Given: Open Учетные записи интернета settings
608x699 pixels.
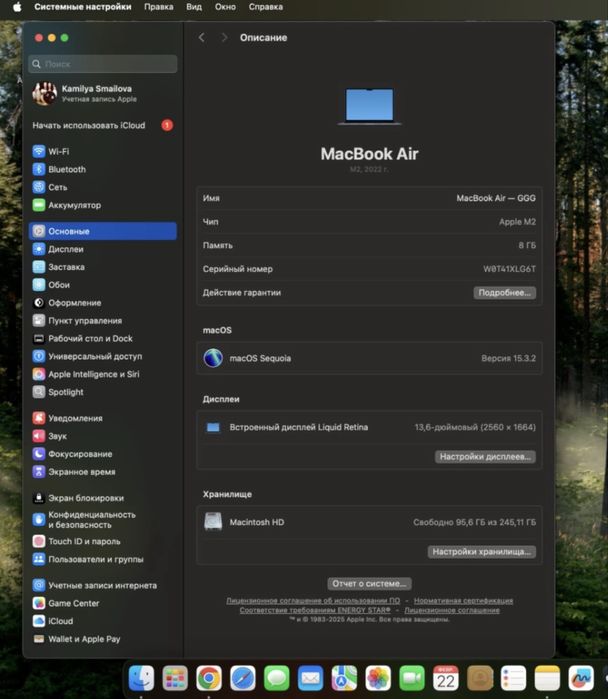Looking at the screenshot, I should [103, 585].
